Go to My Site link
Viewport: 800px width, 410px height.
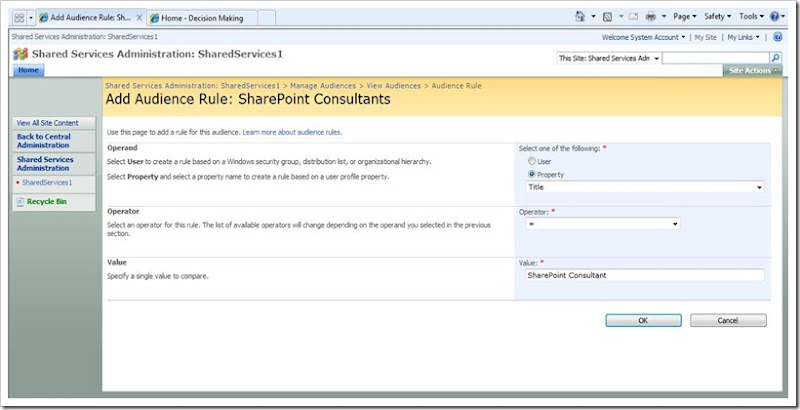706,37
